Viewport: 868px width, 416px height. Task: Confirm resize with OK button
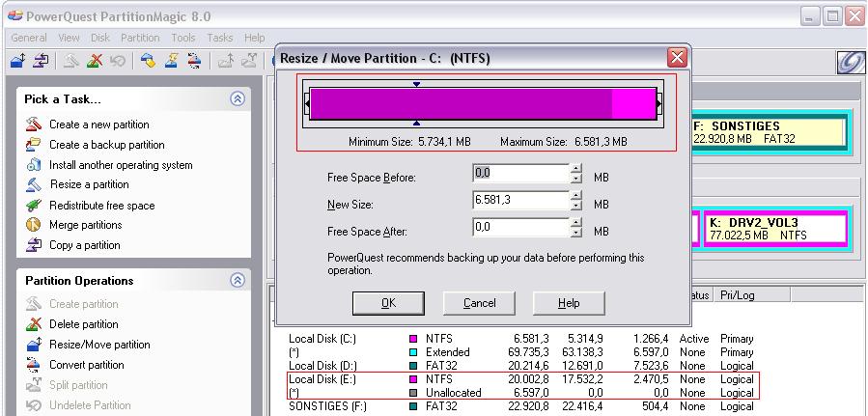[x=388, y=303]
